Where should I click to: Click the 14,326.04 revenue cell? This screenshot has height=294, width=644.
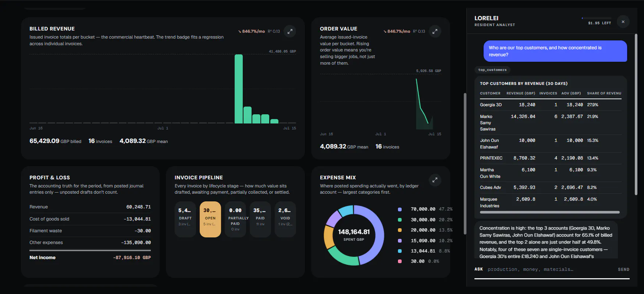click(523, 116)
